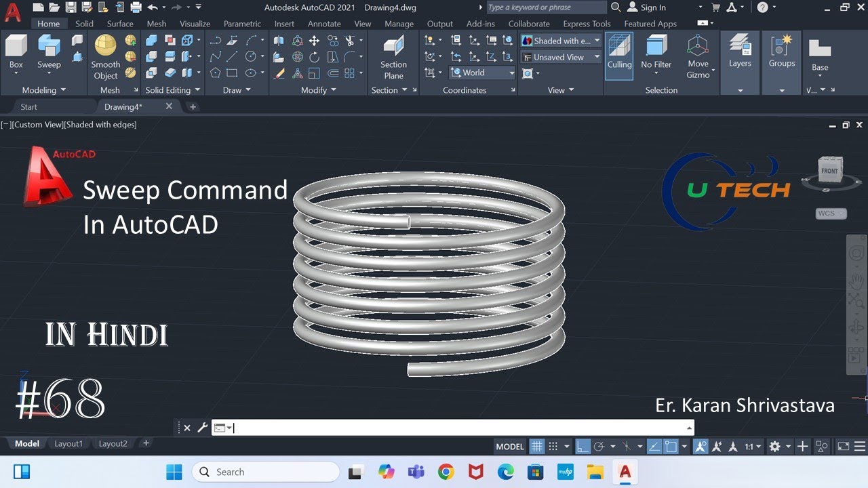Toggle object snap tracking in status bar

(654, 447)
